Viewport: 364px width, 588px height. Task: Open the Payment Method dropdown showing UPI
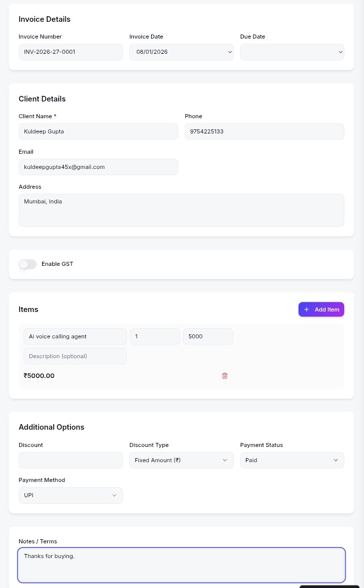tap(70, 495)
